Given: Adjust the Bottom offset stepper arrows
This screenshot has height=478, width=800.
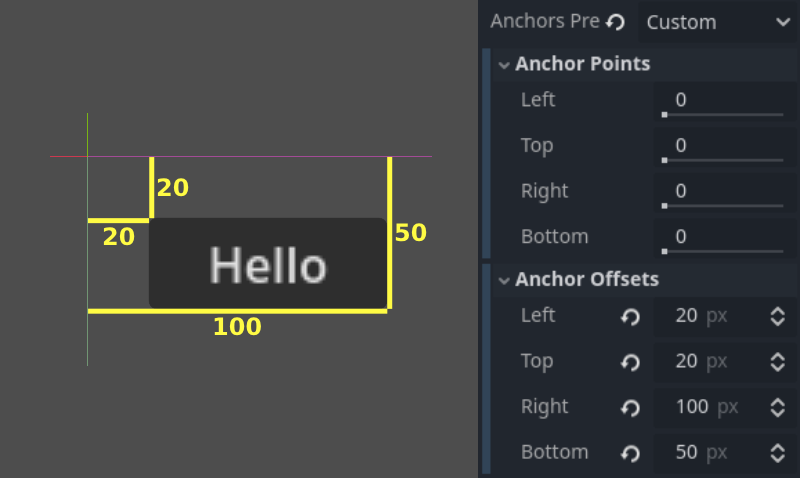Looking at the screenshot, I should (x=777, y=453).
